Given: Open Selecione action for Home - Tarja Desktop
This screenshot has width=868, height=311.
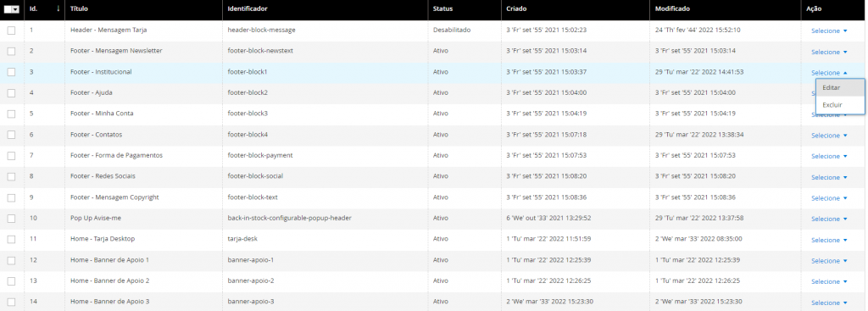Looking at the screenshot, I should [x=829, y=240].
